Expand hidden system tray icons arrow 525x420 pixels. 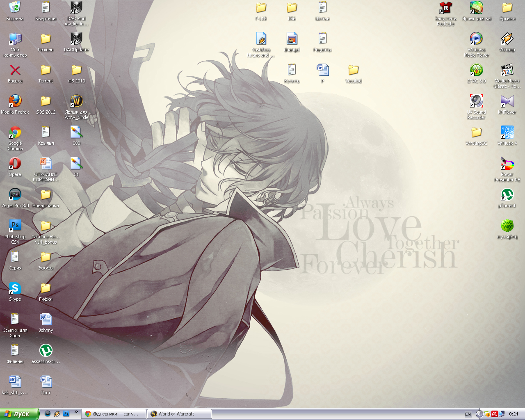tap(479, 414)
